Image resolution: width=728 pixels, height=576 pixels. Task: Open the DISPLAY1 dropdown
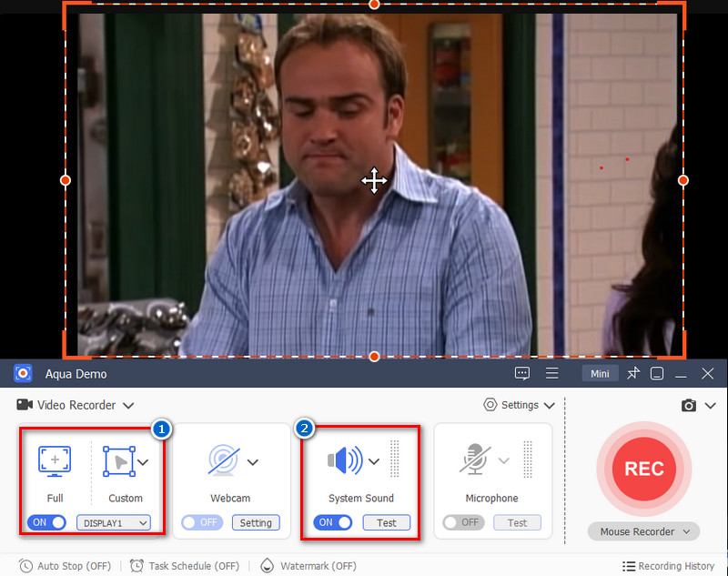(113, 522)
